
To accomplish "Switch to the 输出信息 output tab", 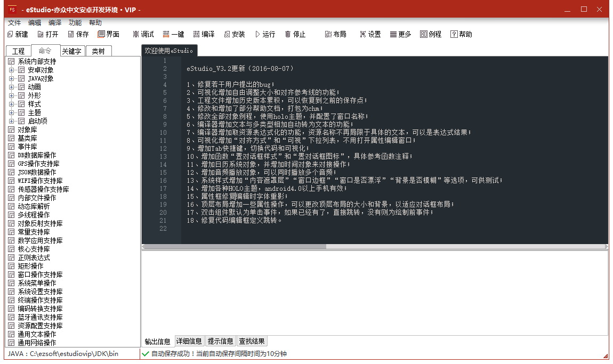I will click(x=158, y=342).
